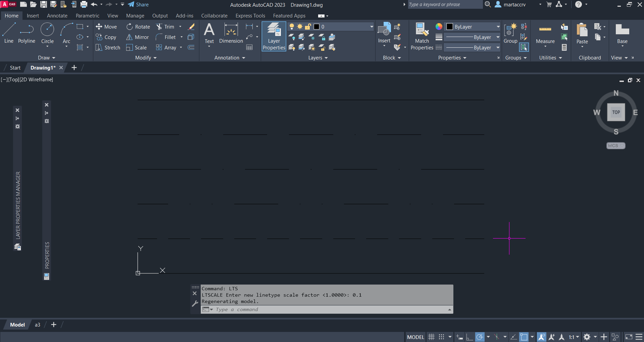Activate the Circle tool
Screen dimensions: 644x342
pos(47,34)
